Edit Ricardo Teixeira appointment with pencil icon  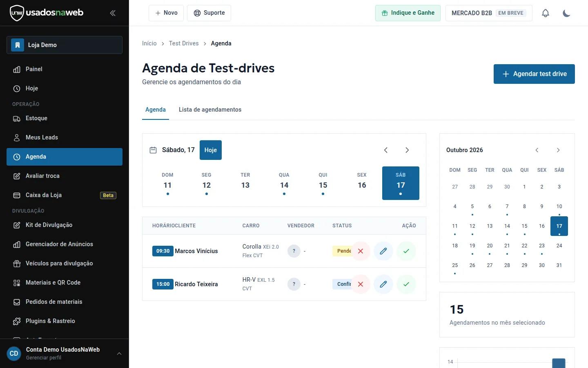(x=383, y=284)
